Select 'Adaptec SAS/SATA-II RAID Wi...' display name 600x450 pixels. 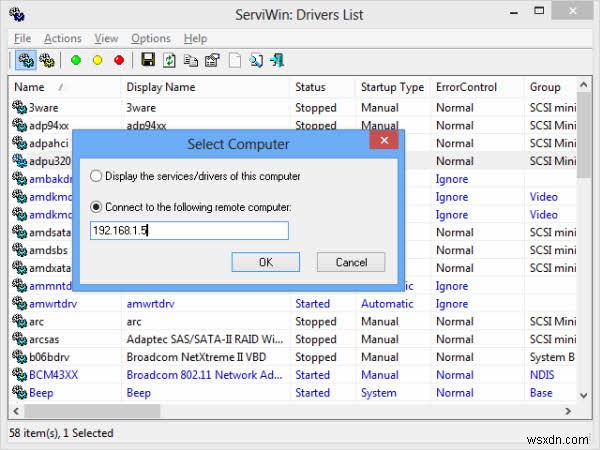pyautogui.click(x=205, y=339)
